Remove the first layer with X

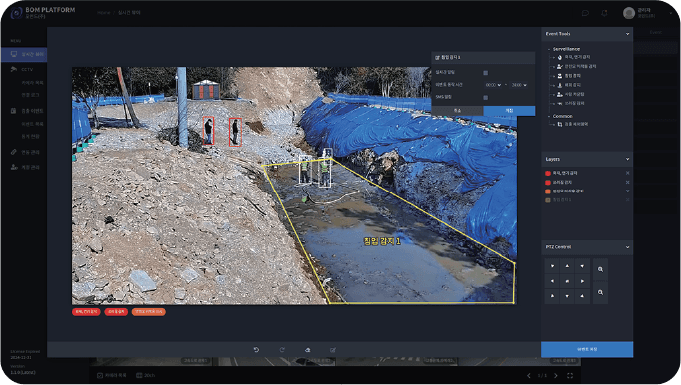[627, 173]
